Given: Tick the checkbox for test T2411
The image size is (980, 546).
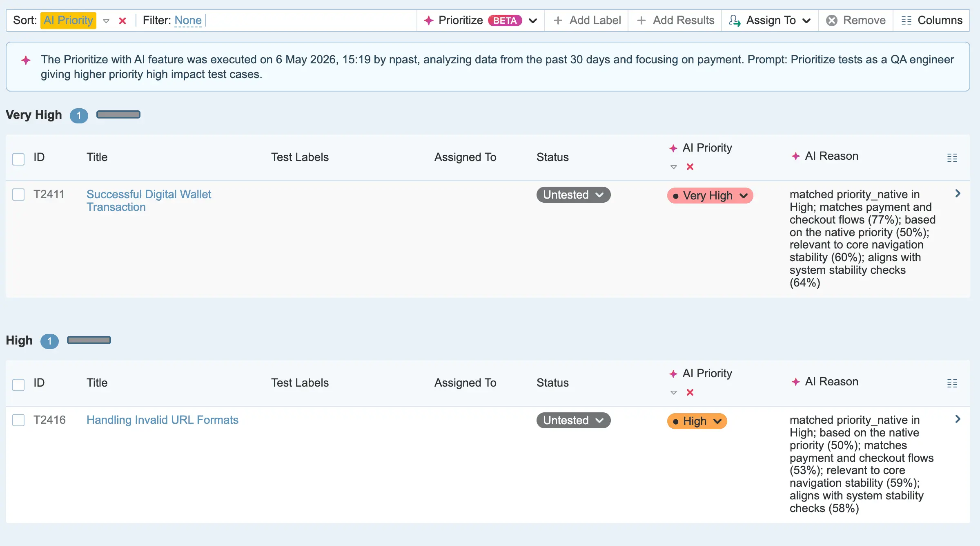Looking at the screenshot, I should click(18, 195).
